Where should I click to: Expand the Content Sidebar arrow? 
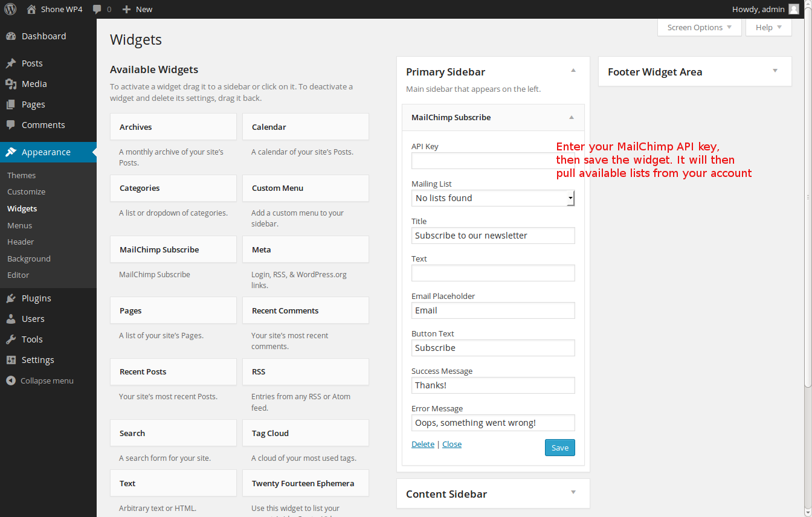coord(573,493)
